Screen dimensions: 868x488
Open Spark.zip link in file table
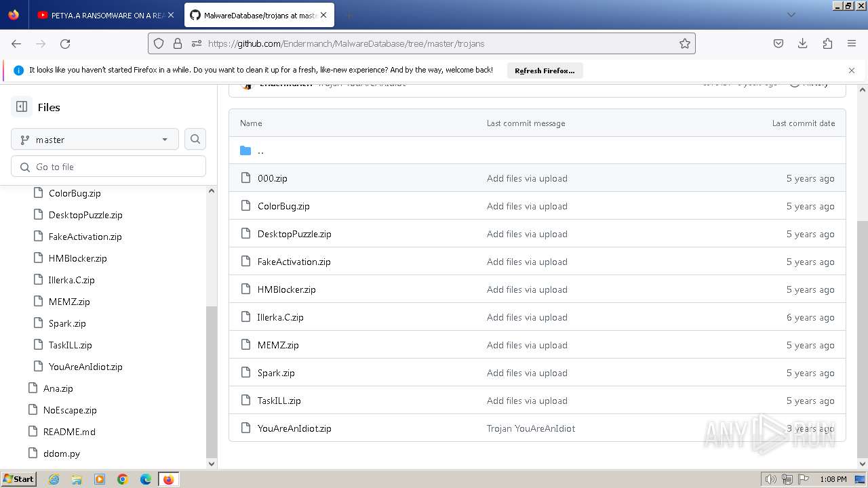(x=276, y=373)
